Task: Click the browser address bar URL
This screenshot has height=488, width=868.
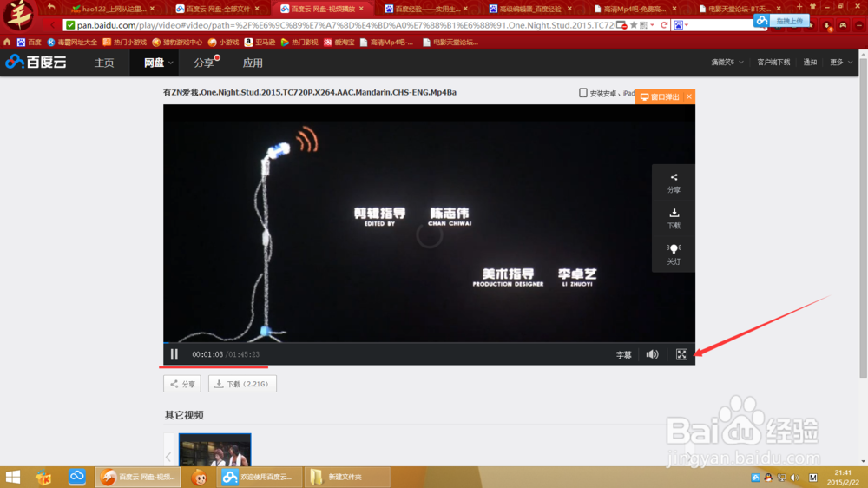Action: pyautogui.click(x=345, y=25)
